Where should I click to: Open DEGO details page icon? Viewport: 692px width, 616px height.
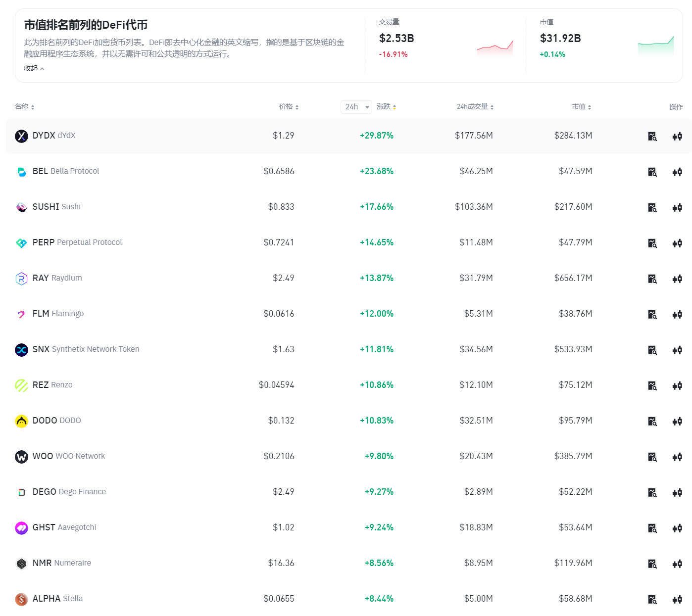[x=652, y=492]
